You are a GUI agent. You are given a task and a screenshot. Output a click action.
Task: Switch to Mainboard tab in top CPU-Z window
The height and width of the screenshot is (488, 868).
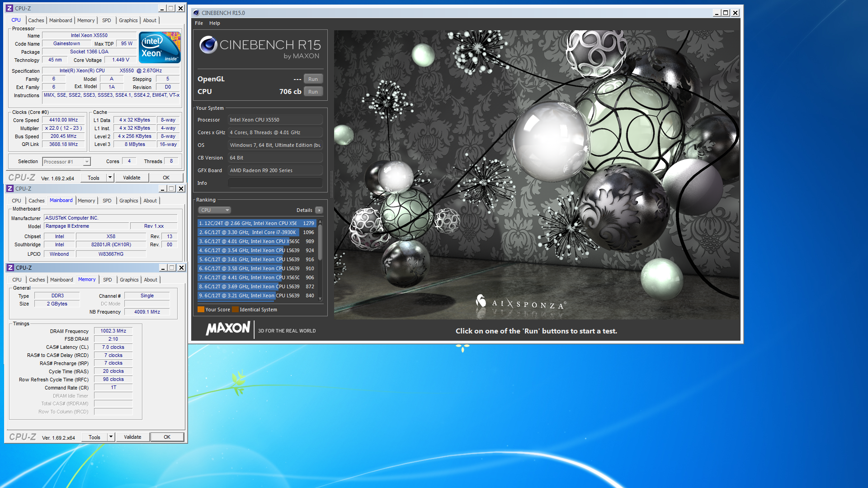point(61,20)
